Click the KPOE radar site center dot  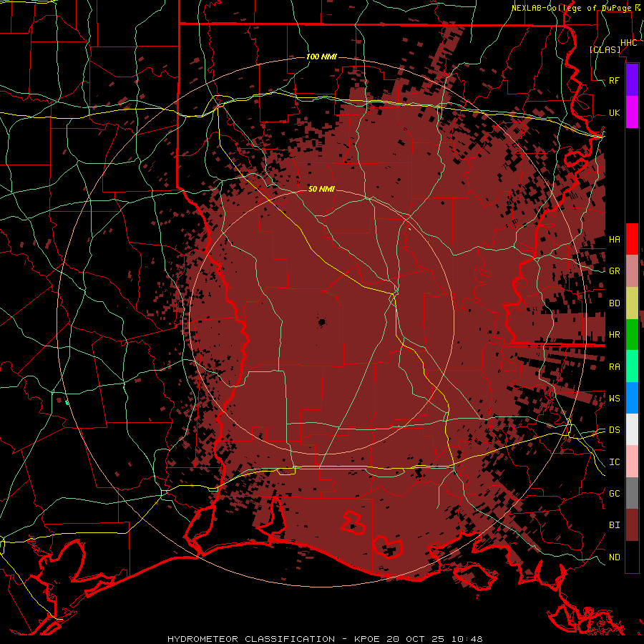(321, 323)
